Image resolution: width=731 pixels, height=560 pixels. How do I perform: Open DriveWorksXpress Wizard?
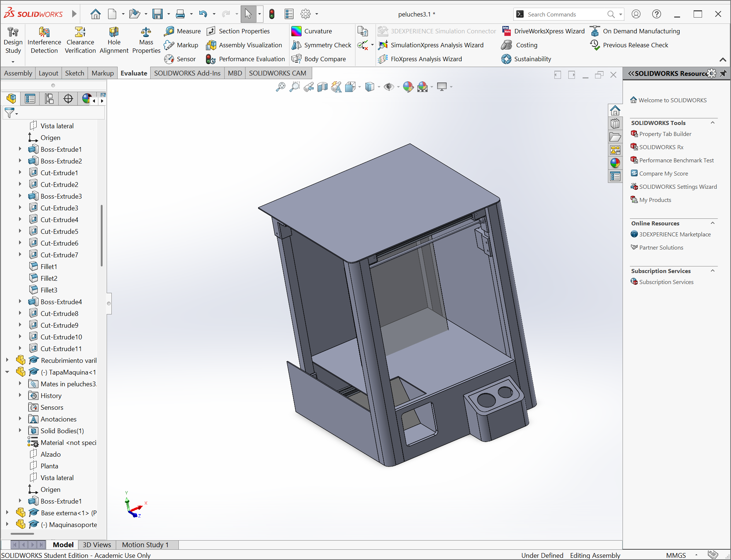pyautogui.click(x=543, y=31)
